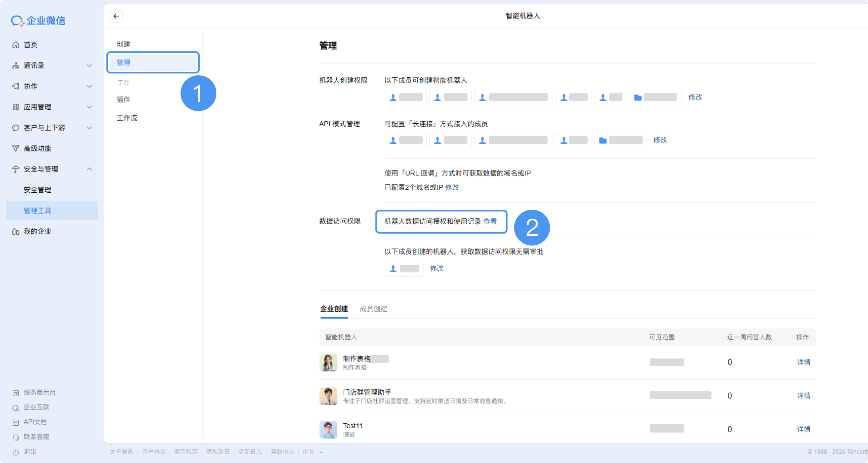Image resolution: width=868 pixels, height=463 pixels.
Task: Click the 企业互联 icon
Action: tap(16, 407)
